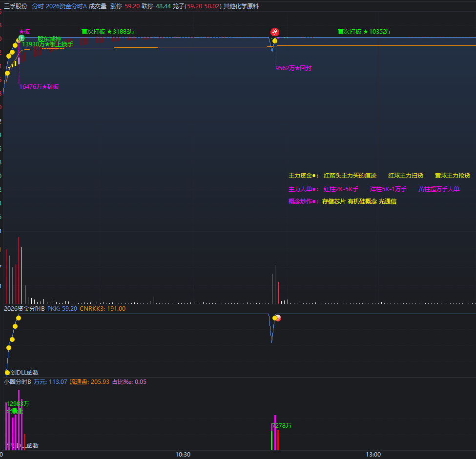
Task: Click the ★爆量 annotation
Action: click(x=15, y=411)
